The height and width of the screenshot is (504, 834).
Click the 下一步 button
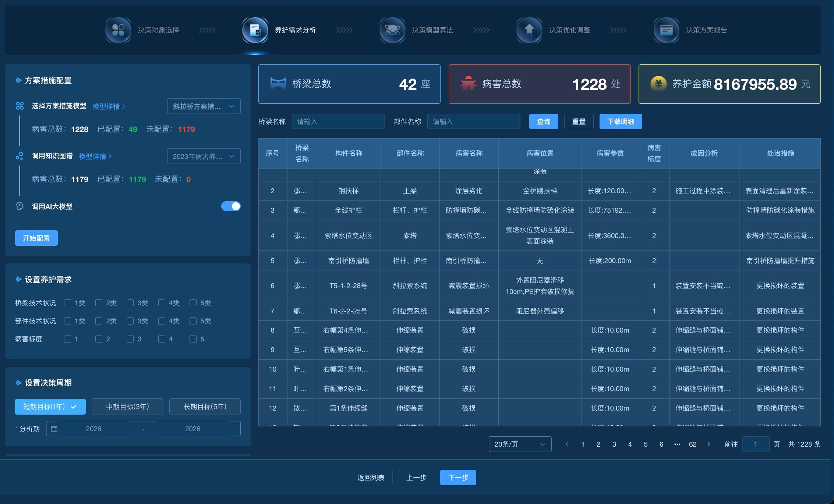458,478
